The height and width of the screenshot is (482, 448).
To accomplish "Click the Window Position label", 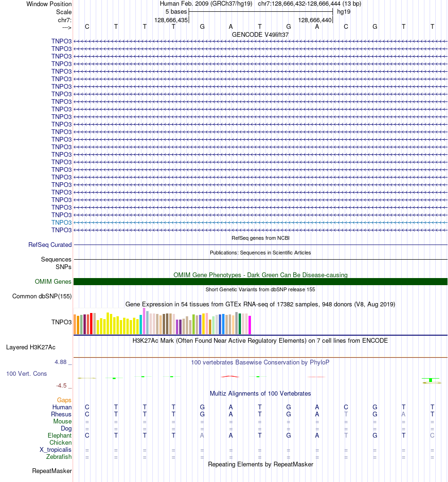I will [x=49, y=4].
